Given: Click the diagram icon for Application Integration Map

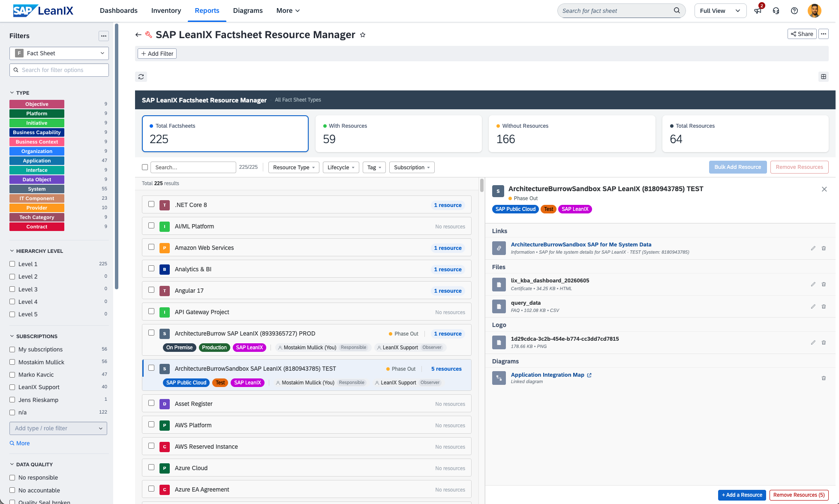Looking at the screenshot, I should pyautogui.click(x=499, y=378).
